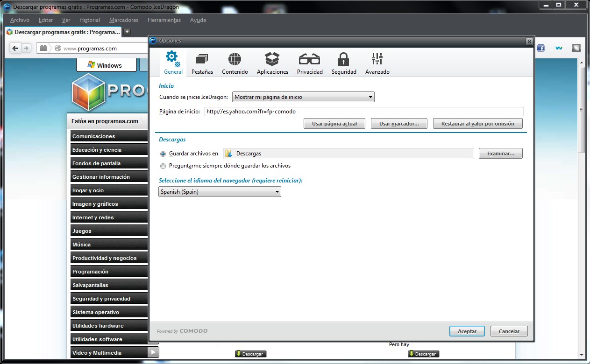Click the browser back arrow

15,48
